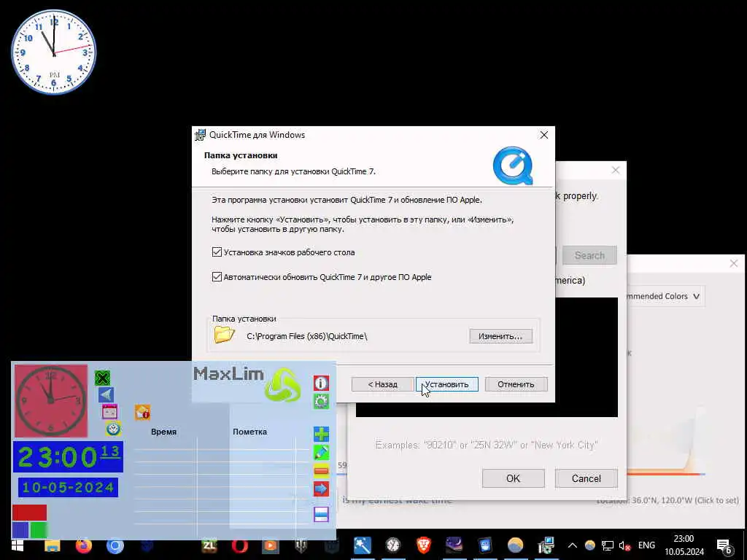Open the notification center icon
The image size is (747, 560).
click(x=724, y=545)
